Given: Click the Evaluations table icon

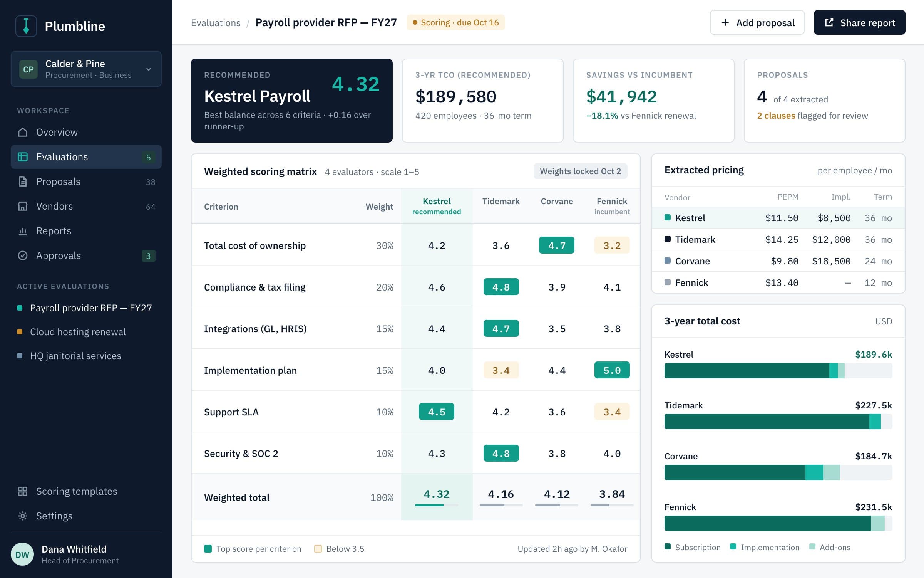Looking at the screenshot, I should pyautogui.click(x=23, y=157).
